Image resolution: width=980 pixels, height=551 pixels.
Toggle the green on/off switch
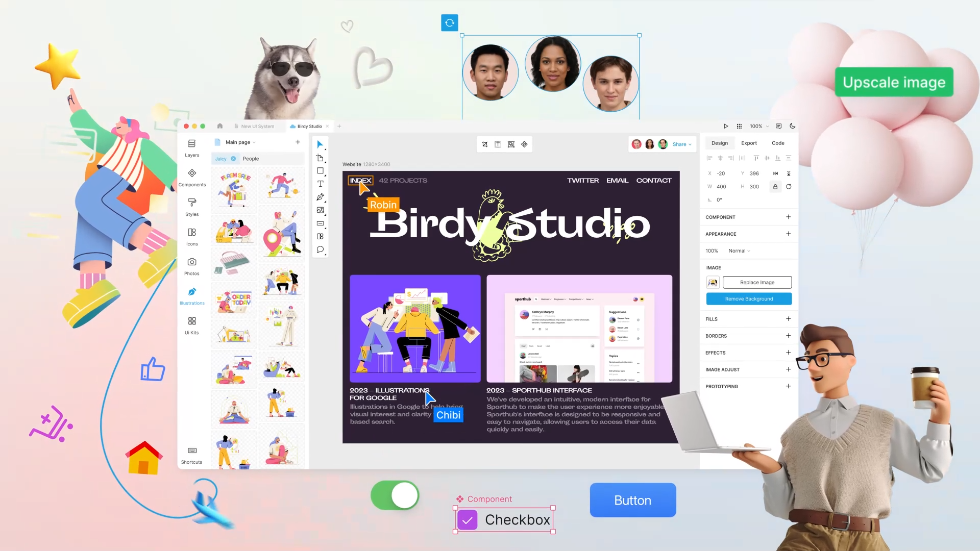point(395,496)
